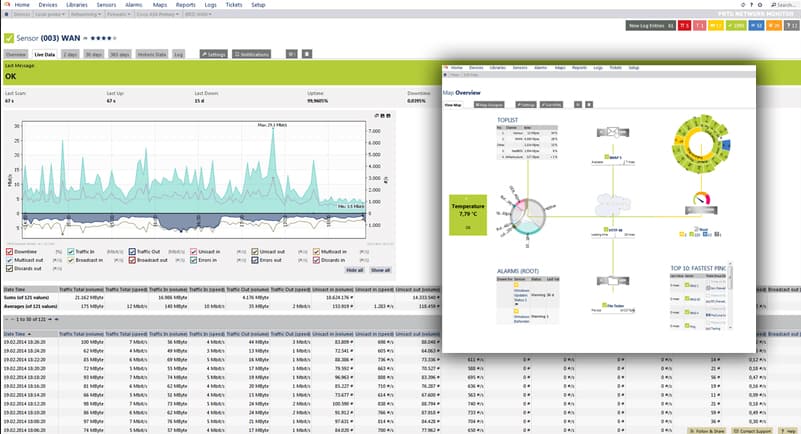This screenshot has height=434, width=801.
Task: Click the green up sensors badge
Action: [x=736, y=26]
